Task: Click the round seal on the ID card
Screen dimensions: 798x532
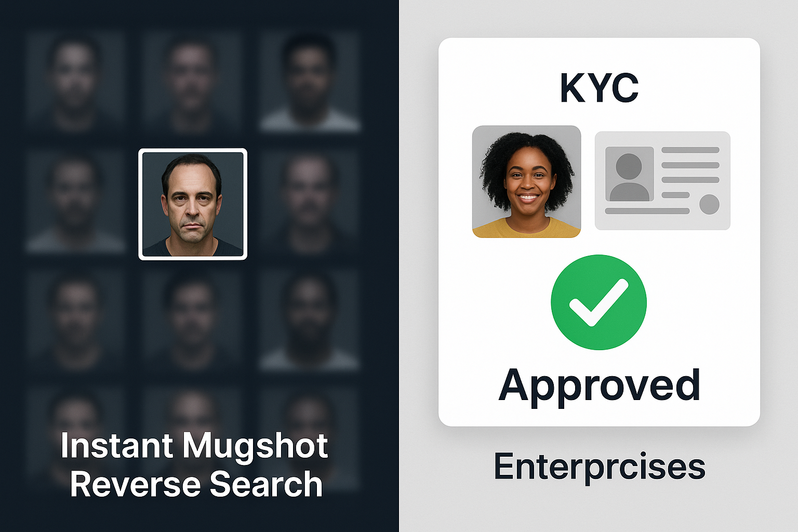Action: click(709, 204)
